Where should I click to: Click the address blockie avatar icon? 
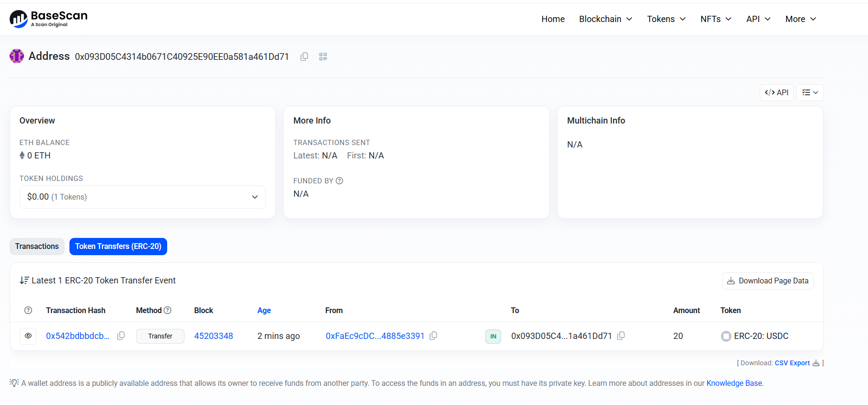pyautogui.click(x=17, y=56)
